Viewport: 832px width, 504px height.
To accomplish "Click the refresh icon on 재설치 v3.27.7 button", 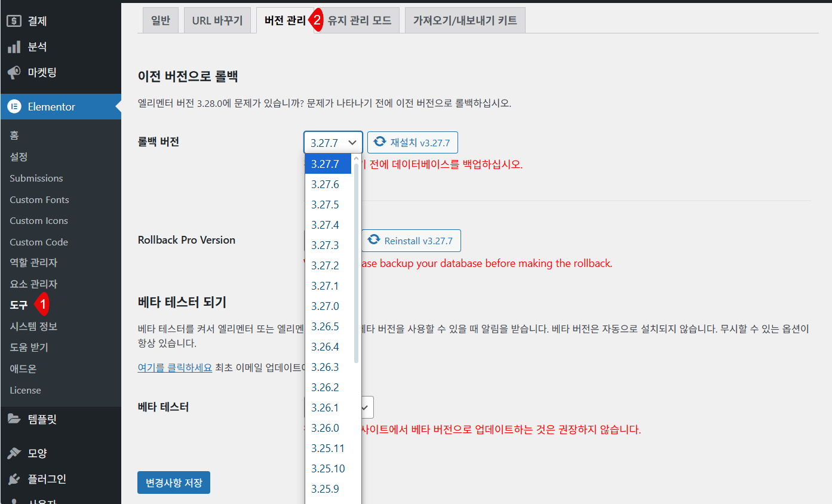I will point(380,142).
